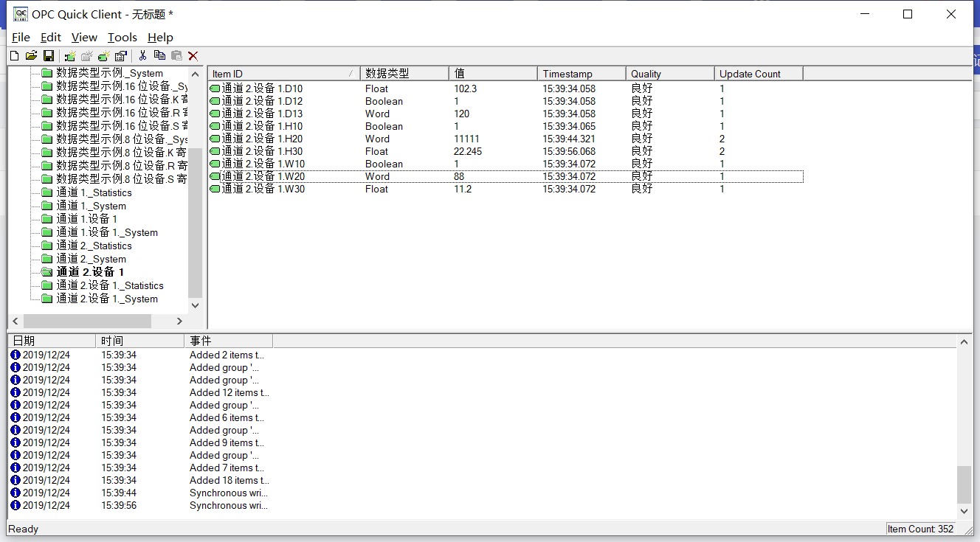Click the red Delete X toolbar icon

[x=193, y=56]
